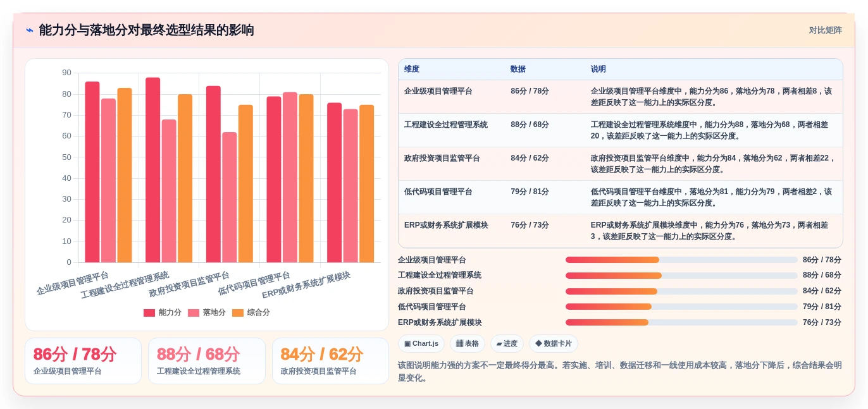Click table value 88分 / 68分
Image resolution: width=868 pixels, height=409 pixels.
530,125
